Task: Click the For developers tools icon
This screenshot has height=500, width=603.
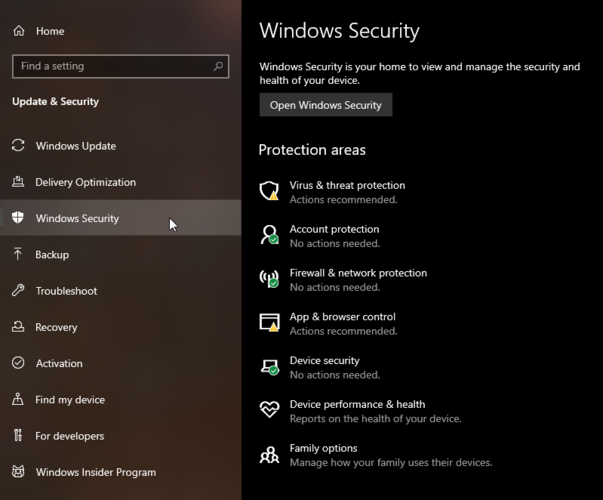Action: 18,435
